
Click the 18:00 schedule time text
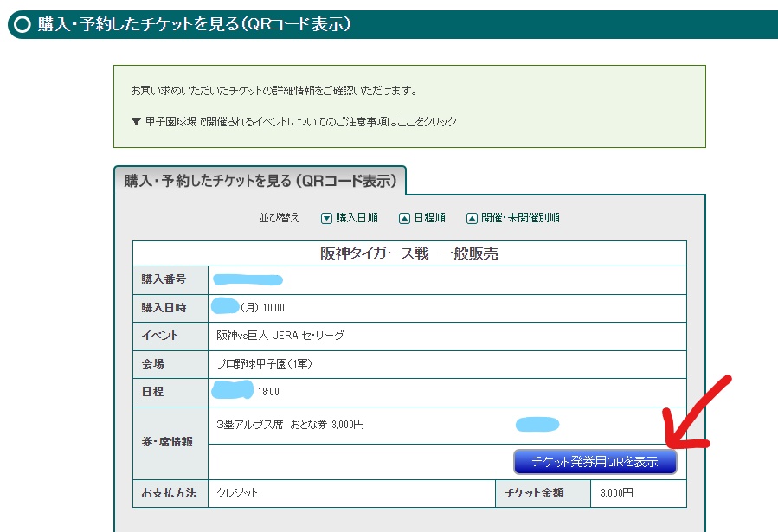click(268, 392)
